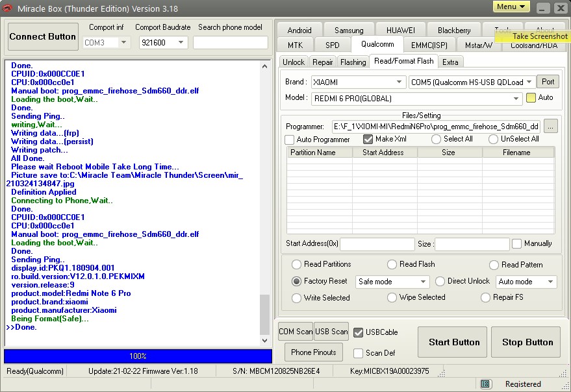Click the Partition Name column header
The height and width of the screenshot is (392, 571).
click(x=320, y=153)
